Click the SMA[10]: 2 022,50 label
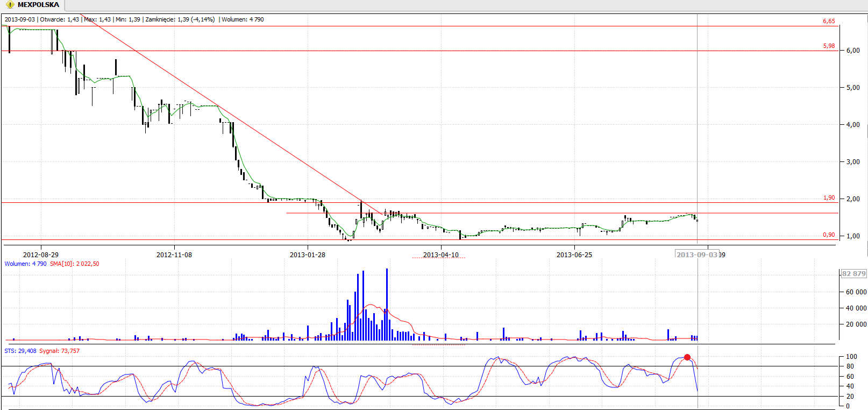 click(x=74, y=264)
